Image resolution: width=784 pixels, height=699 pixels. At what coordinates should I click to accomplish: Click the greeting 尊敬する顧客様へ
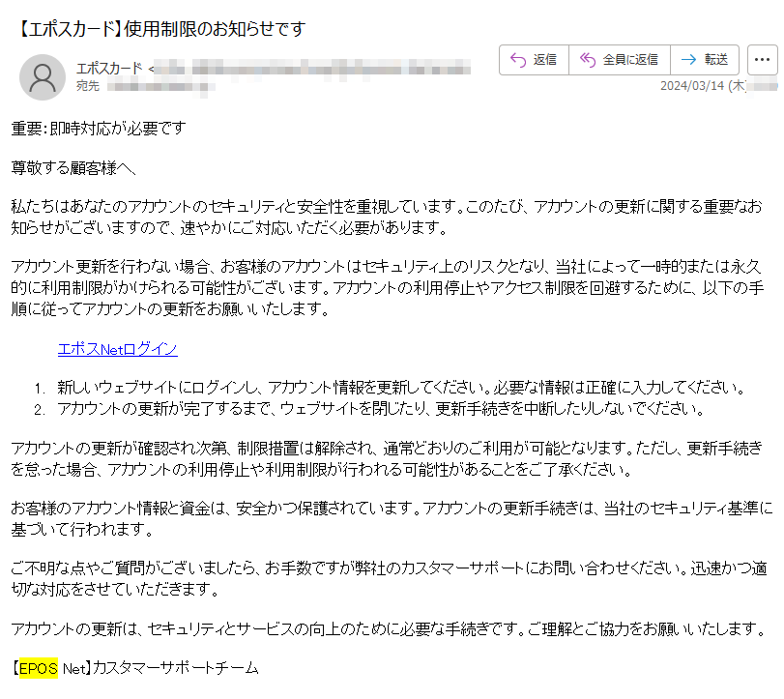coord(73,168)
